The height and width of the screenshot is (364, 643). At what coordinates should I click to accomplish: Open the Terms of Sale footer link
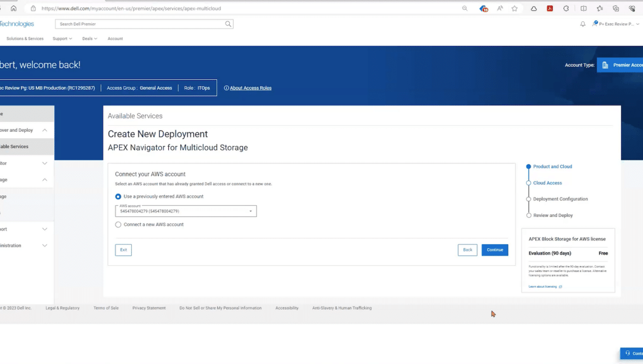106,308
